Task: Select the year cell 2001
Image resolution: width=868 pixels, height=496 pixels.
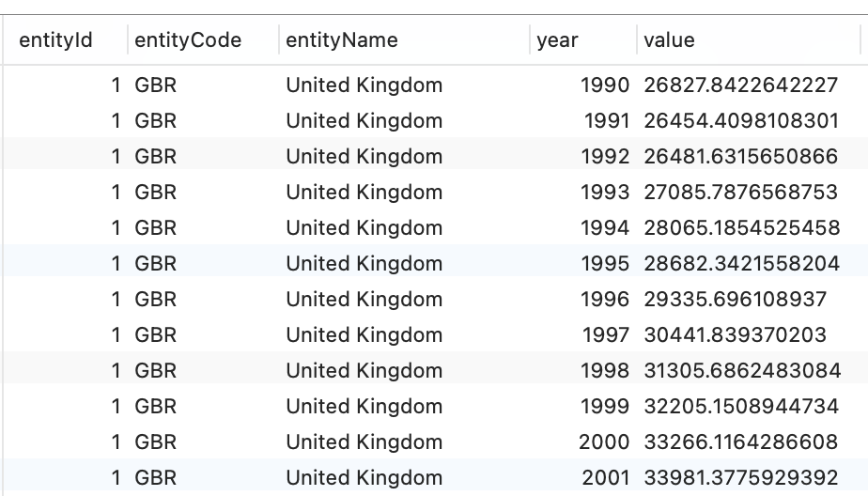Action: [x=606, y=478]
